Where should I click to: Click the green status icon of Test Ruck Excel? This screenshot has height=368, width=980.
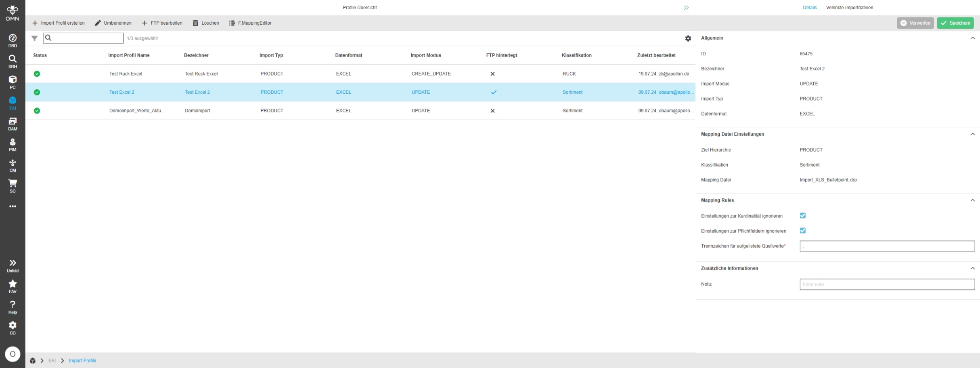point(37,74)
